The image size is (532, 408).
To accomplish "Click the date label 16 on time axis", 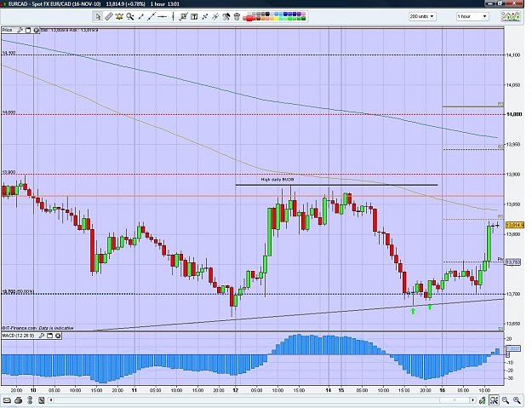I will (x=442, y=390).
